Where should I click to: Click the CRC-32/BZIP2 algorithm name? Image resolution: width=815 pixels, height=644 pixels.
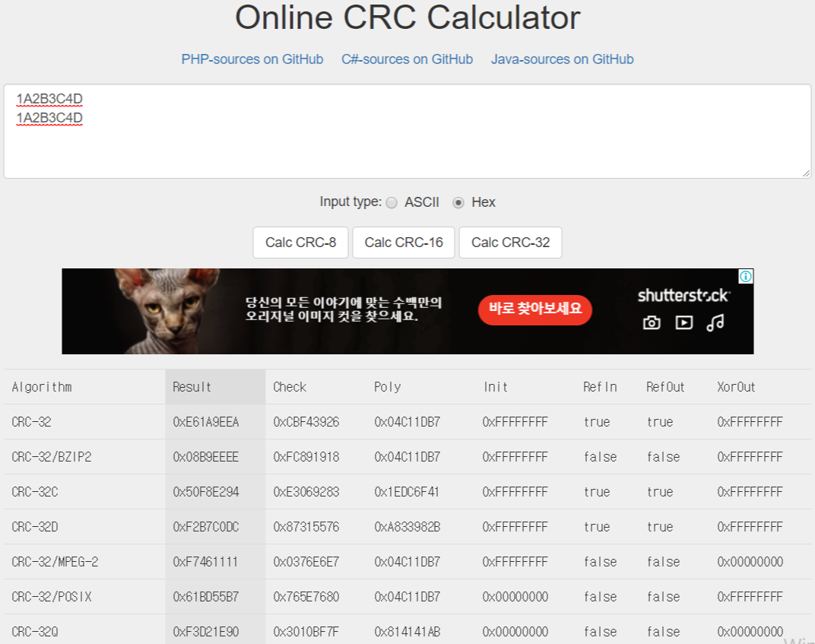click(x=52, y=457)
